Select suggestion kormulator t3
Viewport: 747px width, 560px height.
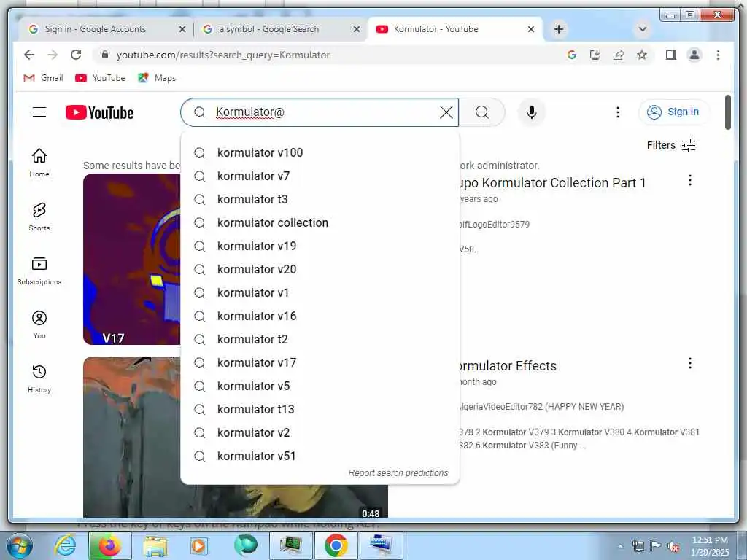tap(320, 200)
